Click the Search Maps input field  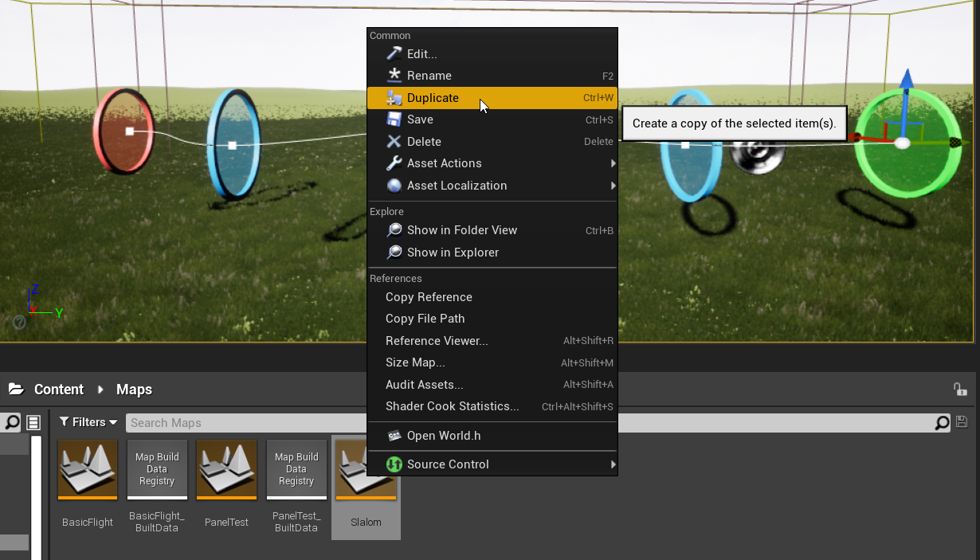[x=526, y=423]
